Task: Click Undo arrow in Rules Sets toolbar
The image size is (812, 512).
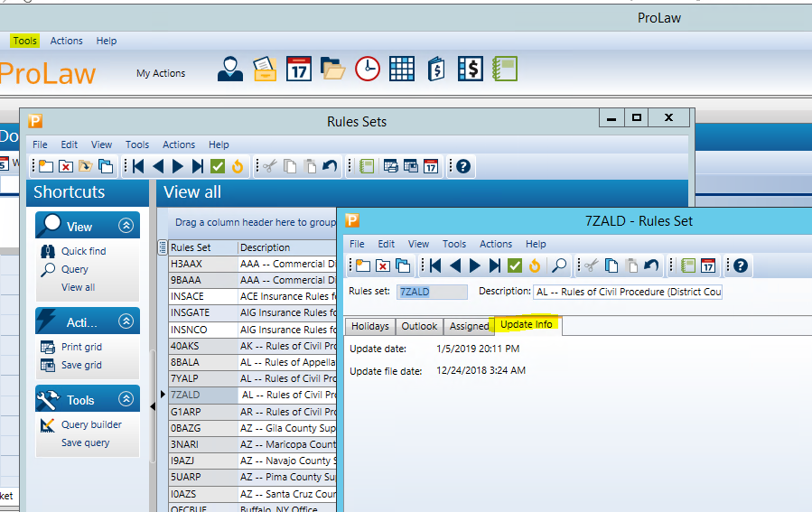Action: pyautogui.click(x=330, y=166)
